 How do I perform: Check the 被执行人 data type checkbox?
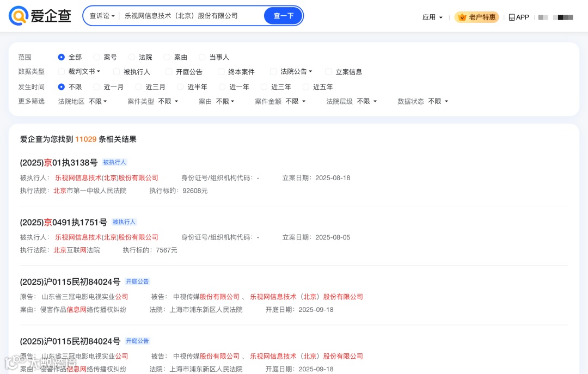(x=117, y=72)
